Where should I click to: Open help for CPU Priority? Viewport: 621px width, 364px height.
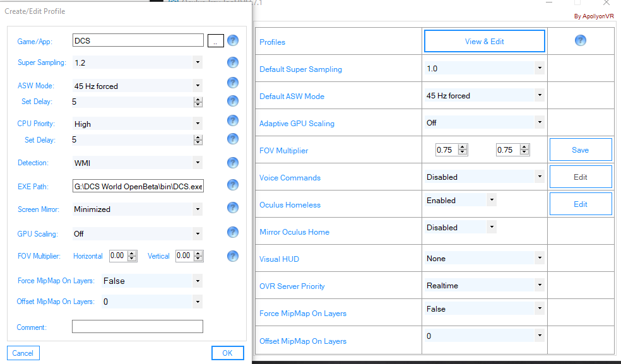233,120
